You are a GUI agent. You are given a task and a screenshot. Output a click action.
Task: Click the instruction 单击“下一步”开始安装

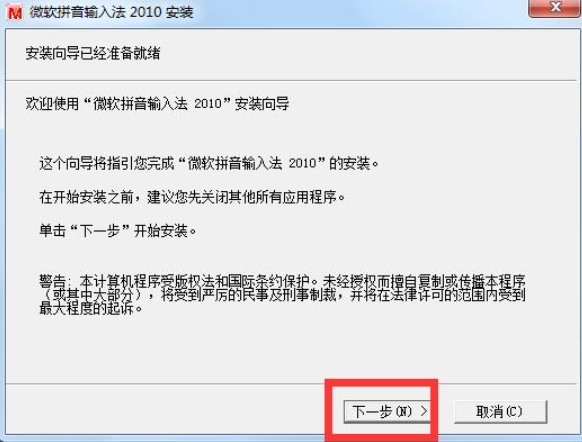118,230
